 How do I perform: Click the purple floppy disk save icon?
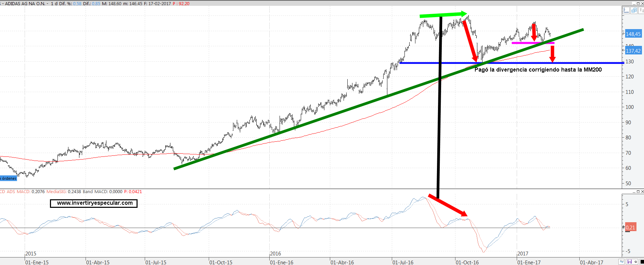coord(629,262)
